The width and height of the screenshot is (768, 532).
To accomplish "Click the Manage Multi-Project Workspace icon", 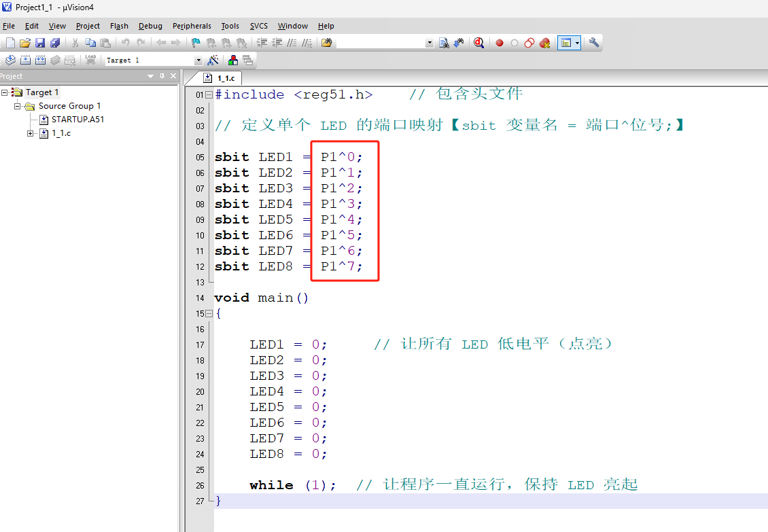I will tap(248, 60).
